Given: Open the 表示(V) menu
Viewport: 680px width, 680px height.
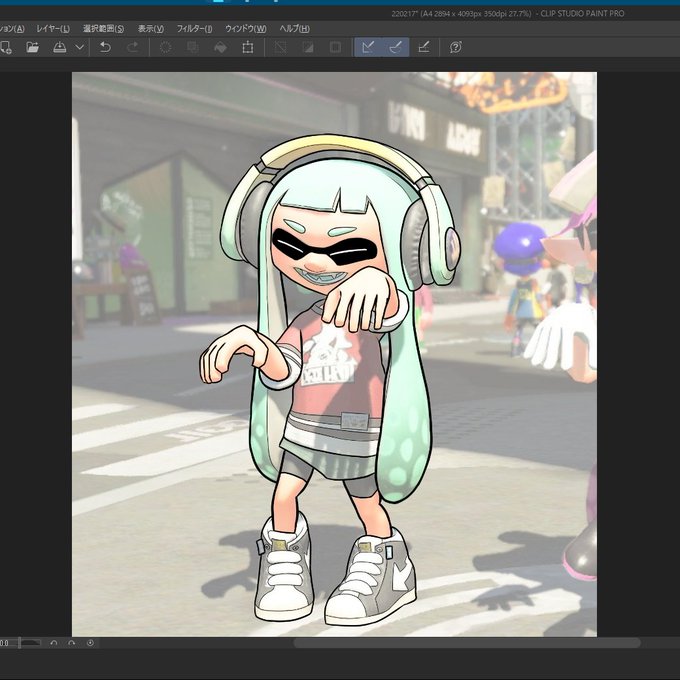Looking at the screenshot, I should click(150, 29).
